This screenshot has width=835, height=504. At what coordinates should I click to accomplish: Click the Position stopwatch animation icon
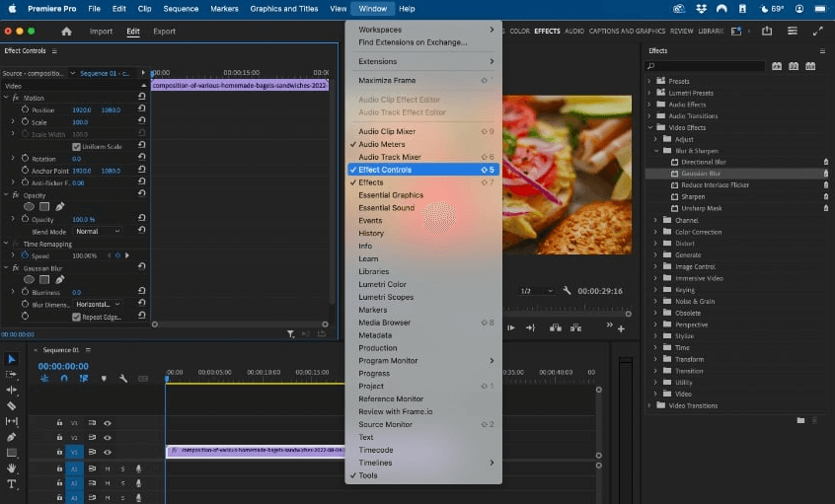click(25, 109)
